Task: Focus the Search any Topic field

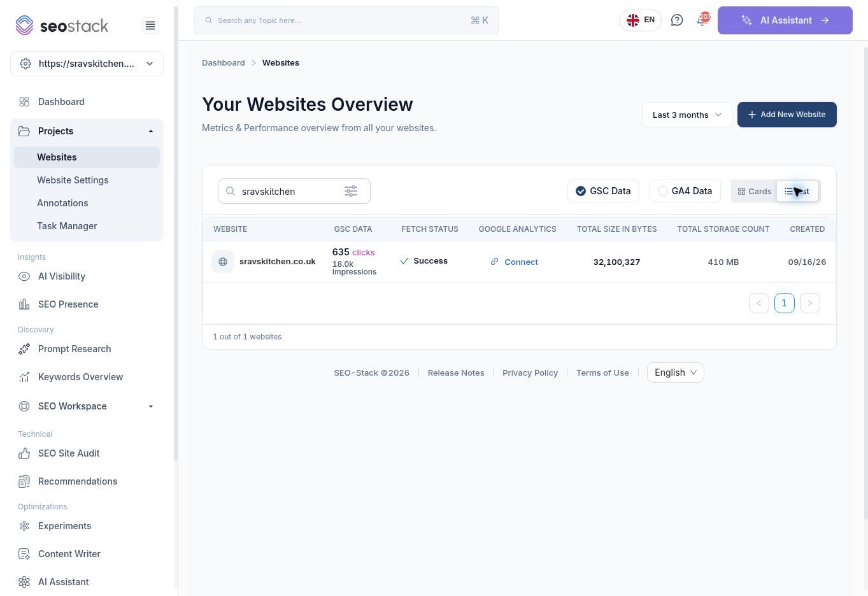Action: pyautogui.click(x=346, y=20)
